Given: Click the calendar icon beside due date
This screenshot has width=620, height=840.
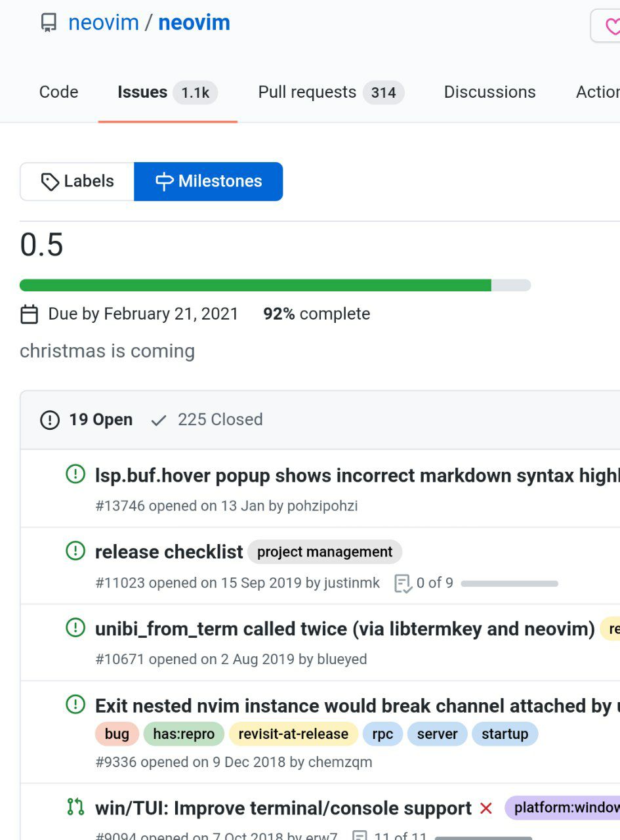Looking at the screenshot, I should (30, 314).
